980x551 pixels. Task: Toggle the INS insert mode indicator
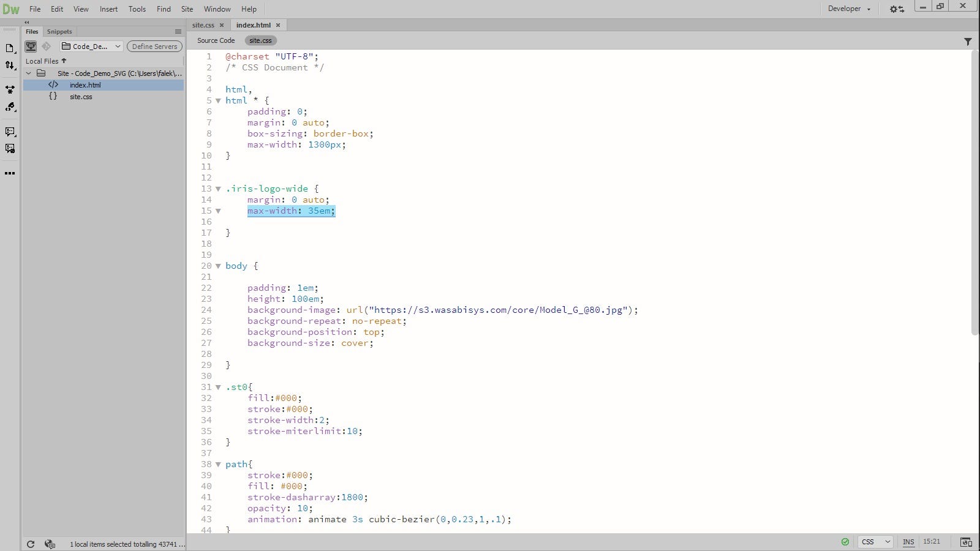click(908, 542)
